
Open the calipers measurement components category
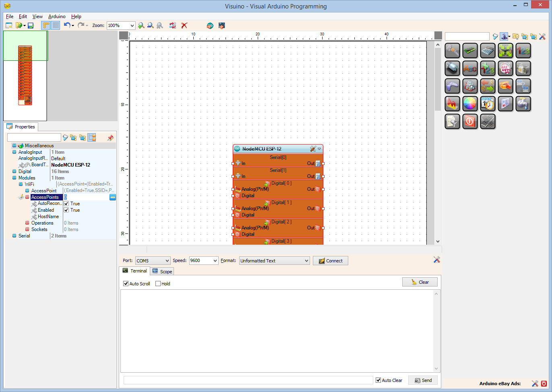[452, 51]
